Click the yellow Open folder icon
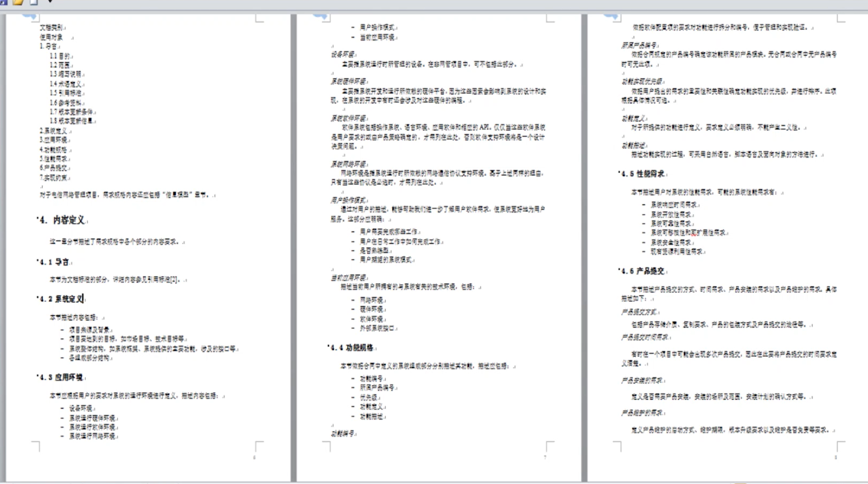The height and width of the screenshot is (484, 868). pos(18,2)
